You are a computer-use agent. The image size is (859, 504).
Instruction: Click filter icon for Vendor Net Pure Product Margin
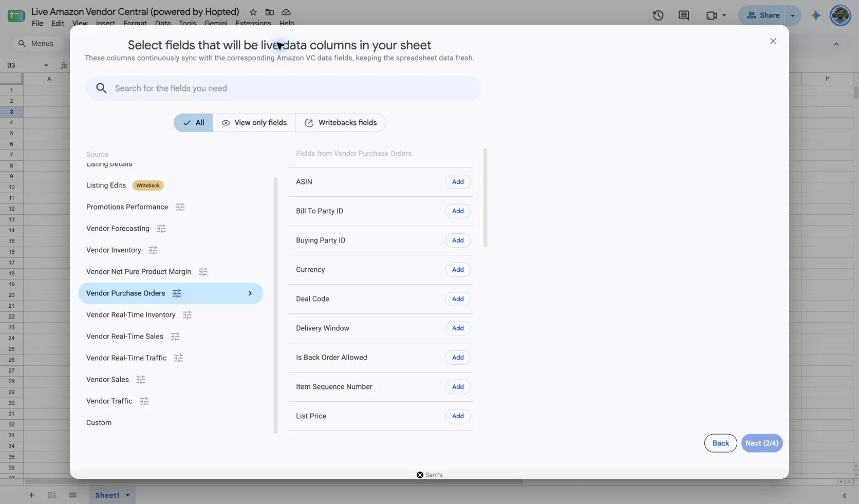pyautogui.click(x=203, y=272)
